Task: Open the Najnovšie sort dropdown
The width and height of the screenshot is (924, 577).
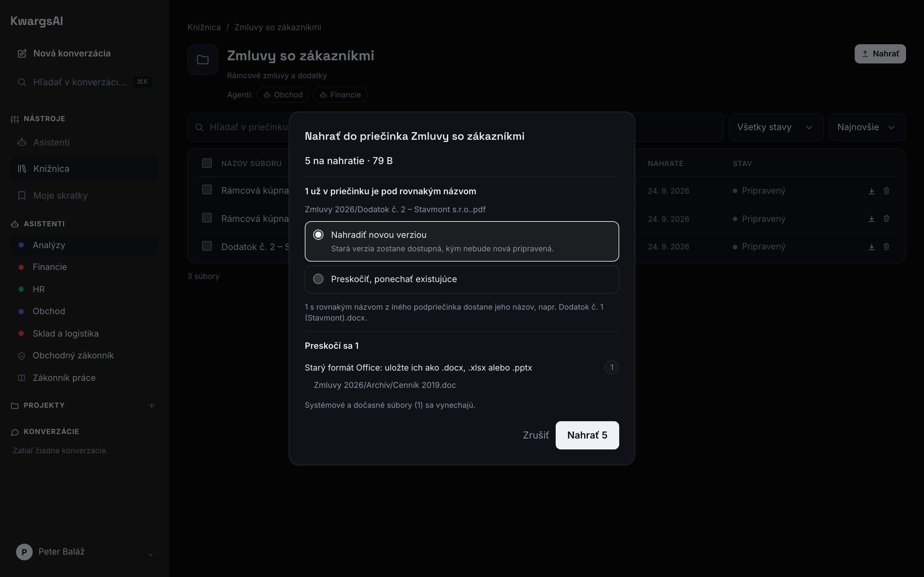Action: point(867,127)
